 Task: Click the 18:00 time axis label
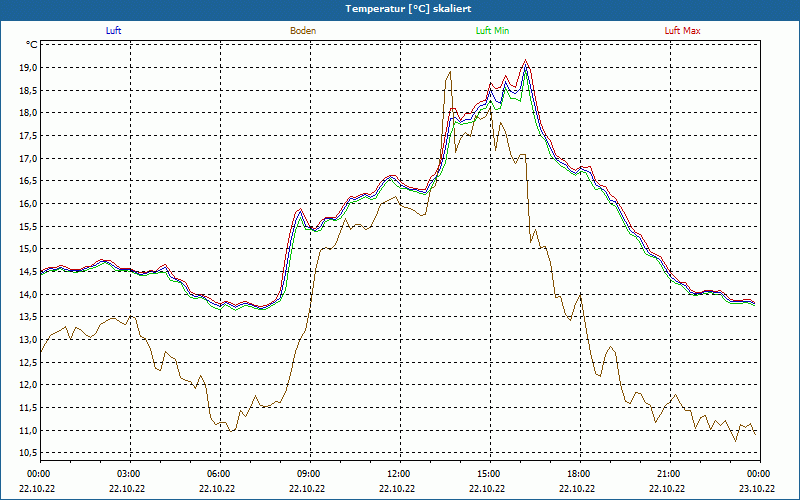pyautogui.click(x=578, y=474)
